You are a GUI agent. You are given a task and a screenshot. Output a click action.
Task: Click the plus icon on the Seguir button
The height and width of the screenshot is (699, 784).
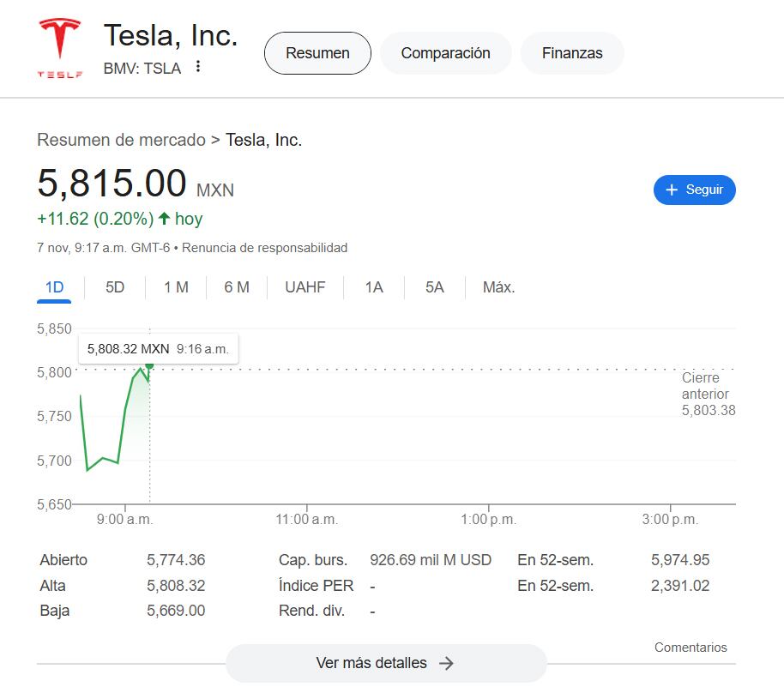(x=670, y=190)
